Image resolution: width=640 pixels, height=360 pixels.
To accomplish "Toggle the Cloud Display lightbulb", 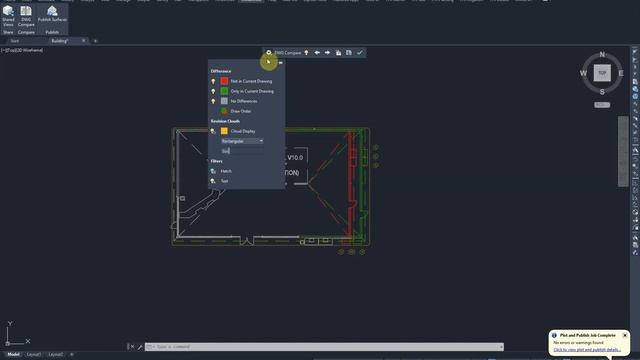I will pyautogui.click(x=213, y=131).
